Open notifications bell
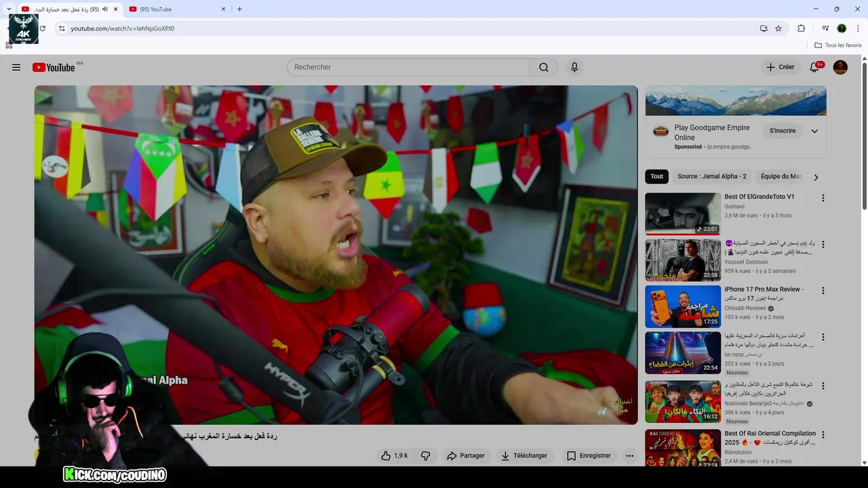 click(814, 67)
